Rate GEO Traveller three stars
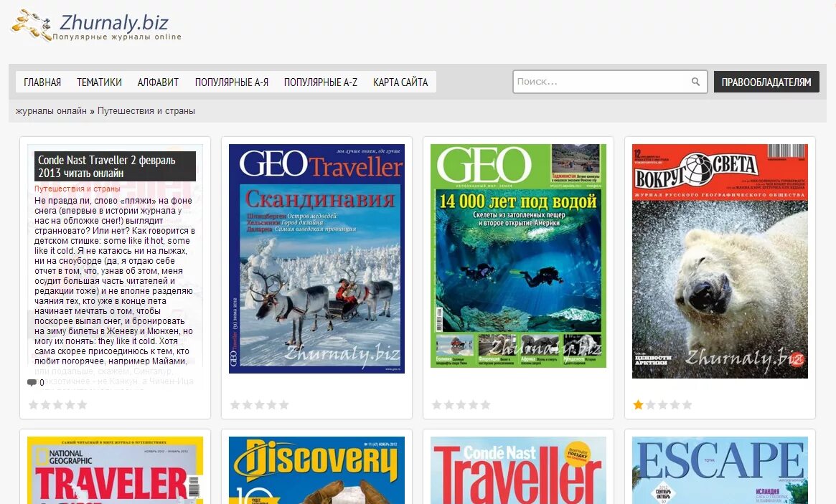This screenshot has width=836, height=504. click(260, 405)
